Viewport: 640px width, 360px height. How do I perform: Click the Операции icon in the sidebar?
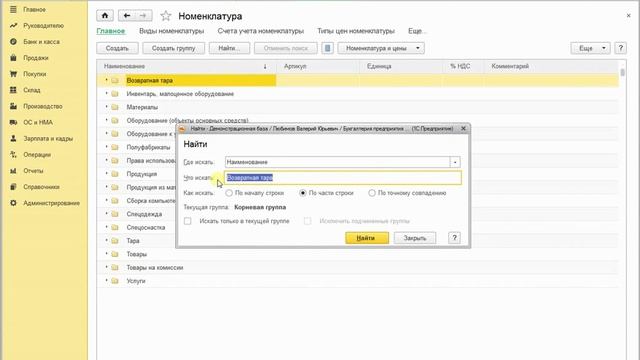tap(13, 154)
